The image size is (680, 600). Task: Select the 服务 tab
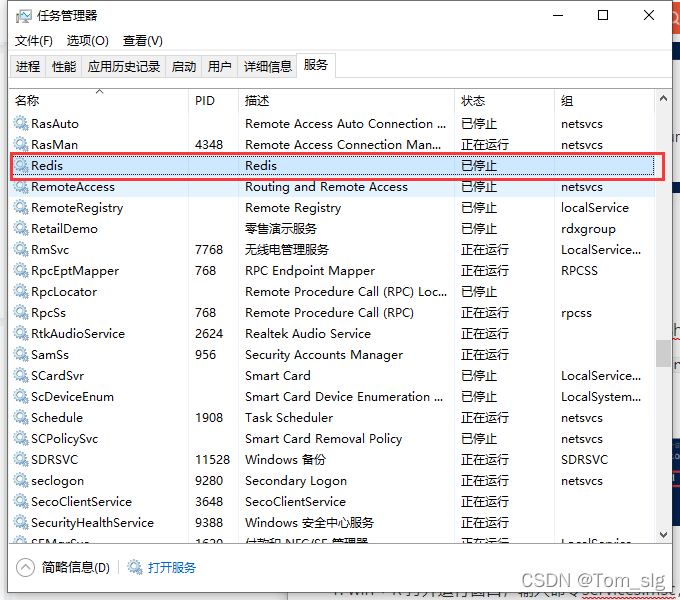tap(316, 65)
